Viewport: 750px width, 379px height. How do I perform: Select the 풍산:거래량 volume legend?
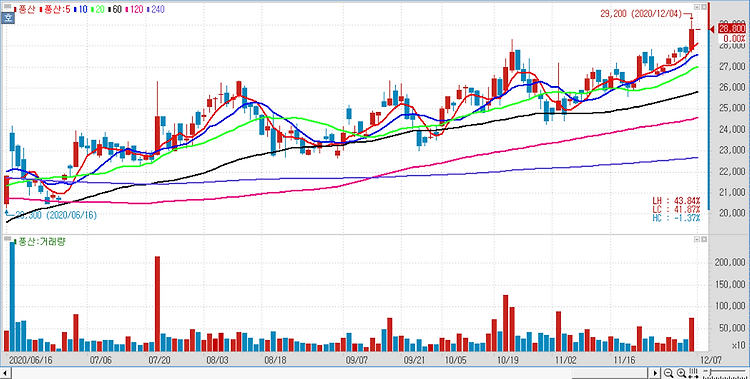tap(40, 242)
